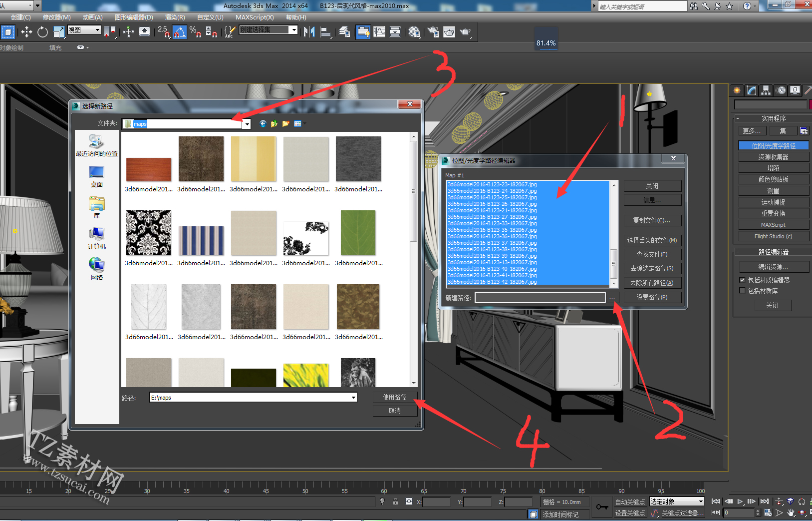This screenshot has width=812, height=521.
Task: Click the Mirror tool icon
Action: point(309,32)
